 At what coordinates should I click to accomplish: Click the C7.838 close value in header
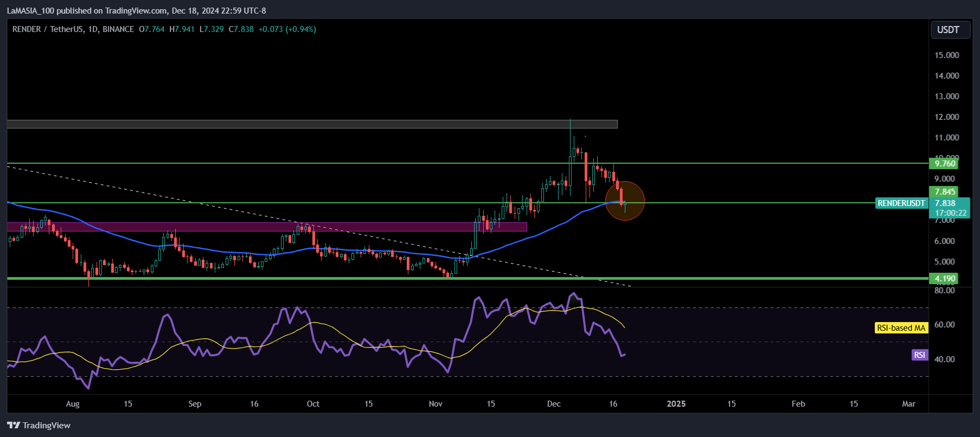click(x=241, y=29)
